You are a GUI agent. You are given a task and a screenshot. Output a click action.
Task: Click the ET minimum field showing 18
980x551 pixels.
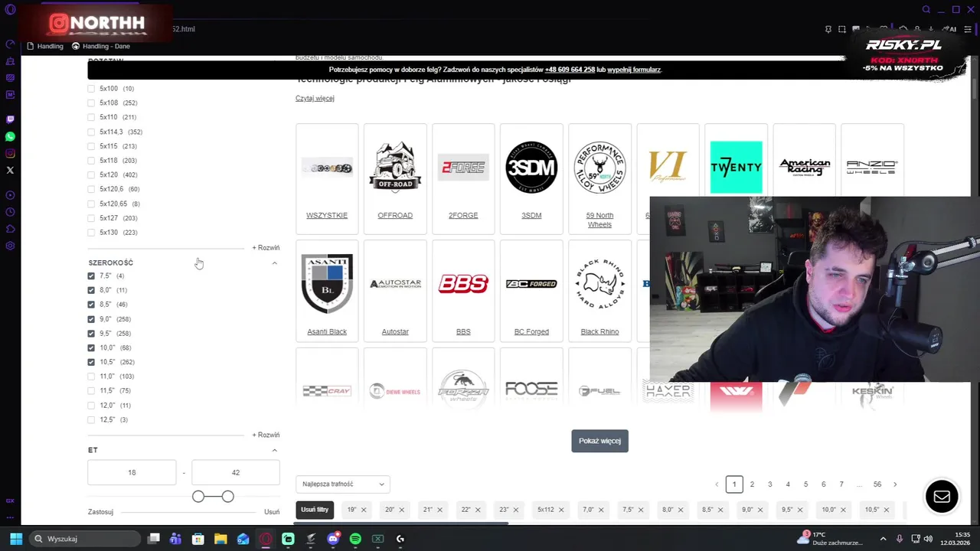pos(132,473)
